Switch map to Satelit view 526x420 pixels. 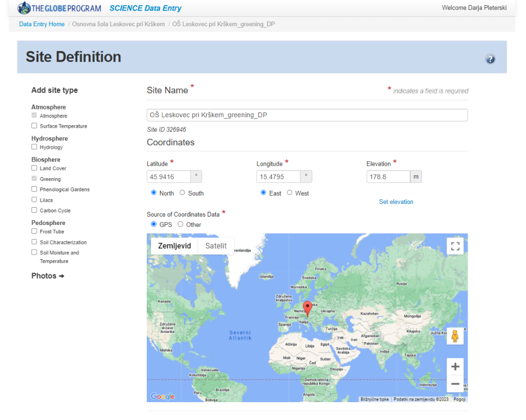click(216, 245)
